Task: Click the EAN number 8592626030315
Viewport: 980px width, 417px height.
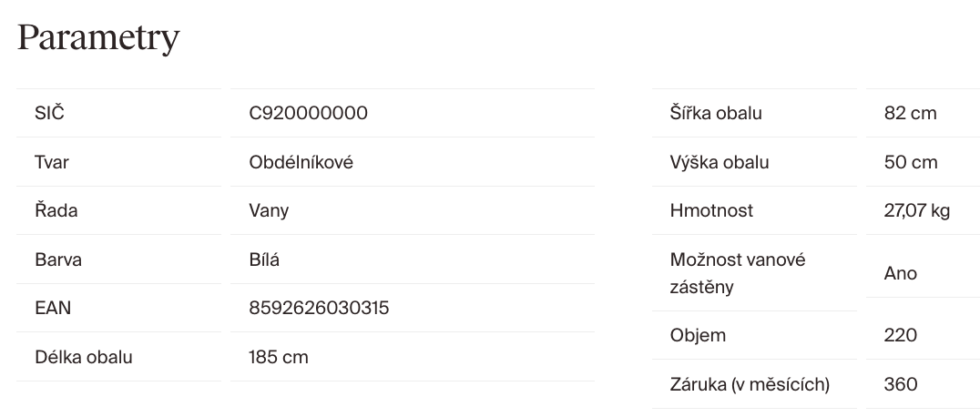Action: click(319, 308)
